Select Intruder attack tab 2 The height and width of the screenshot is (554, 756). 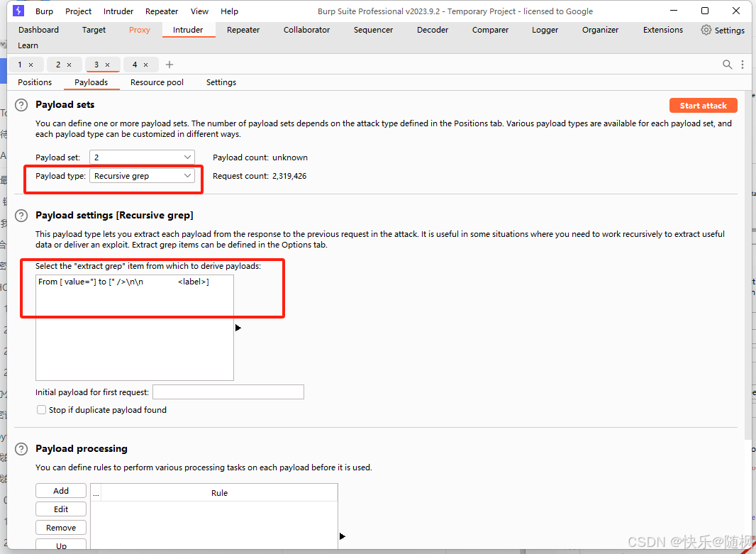58,65
